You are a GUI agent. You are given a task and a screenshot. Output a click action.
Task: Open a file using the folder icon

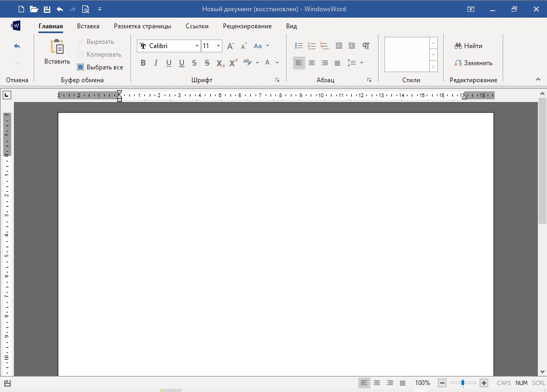(34, 9)
